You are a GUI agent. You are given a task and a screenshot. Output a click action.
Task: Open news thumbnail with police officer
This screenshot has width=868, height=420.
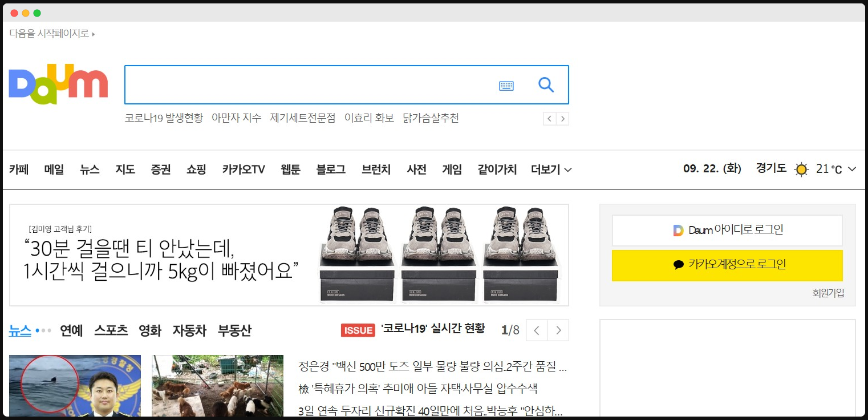[75, 385]
